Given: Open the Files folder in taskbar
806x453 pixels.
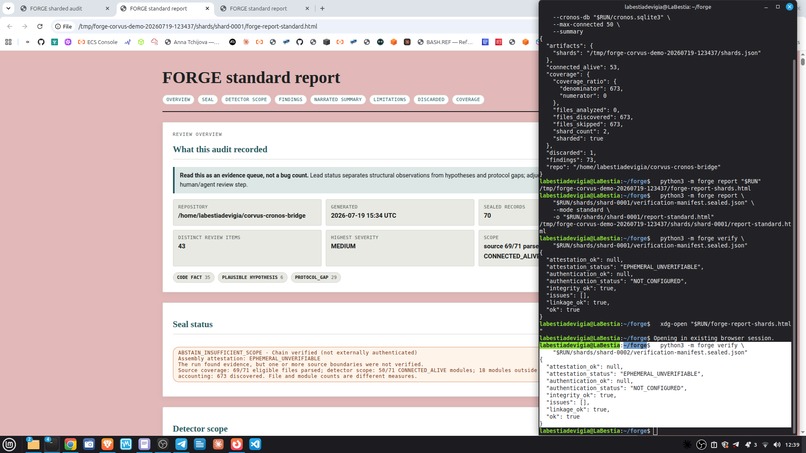Looking at the screenshot, I should coord(33,444).
